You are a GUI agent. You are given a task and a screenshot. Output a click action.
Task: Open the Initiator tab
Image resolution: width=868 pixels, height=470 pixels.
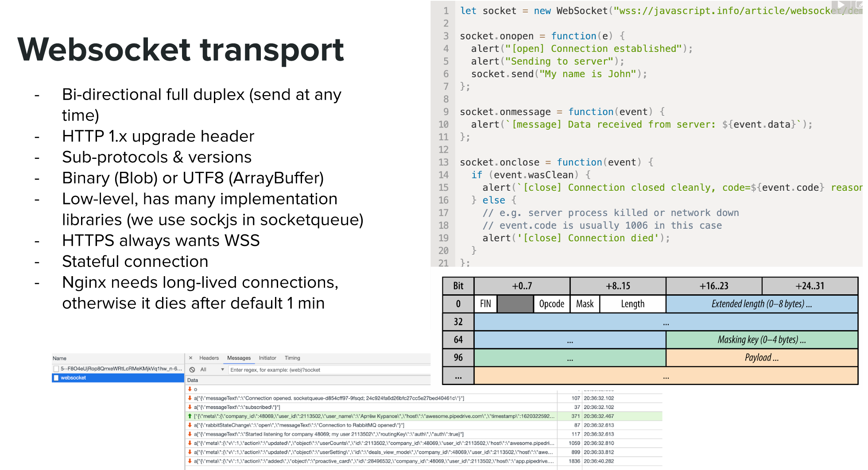click(x=267, y=358)
